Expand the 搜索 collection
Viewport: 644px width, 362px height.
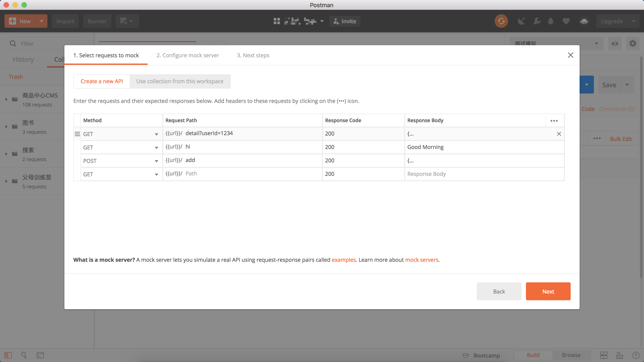point(6,154)
